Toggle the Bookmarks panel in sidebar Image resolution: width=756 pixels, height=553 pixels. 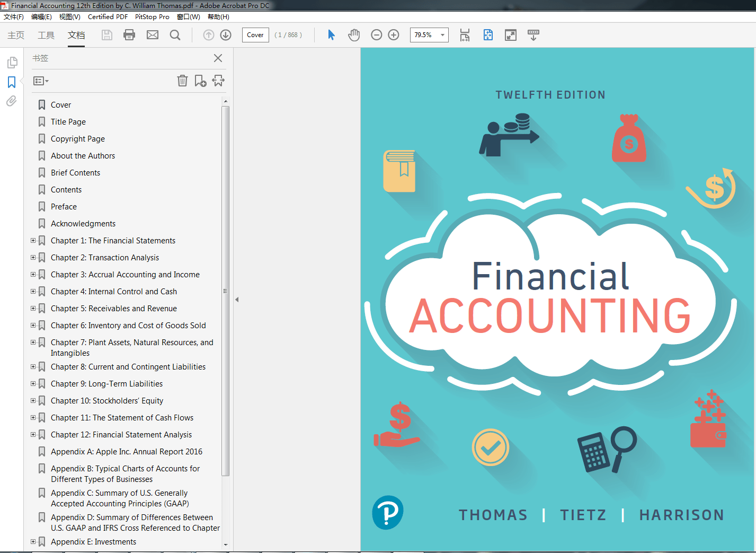point(12,82)
